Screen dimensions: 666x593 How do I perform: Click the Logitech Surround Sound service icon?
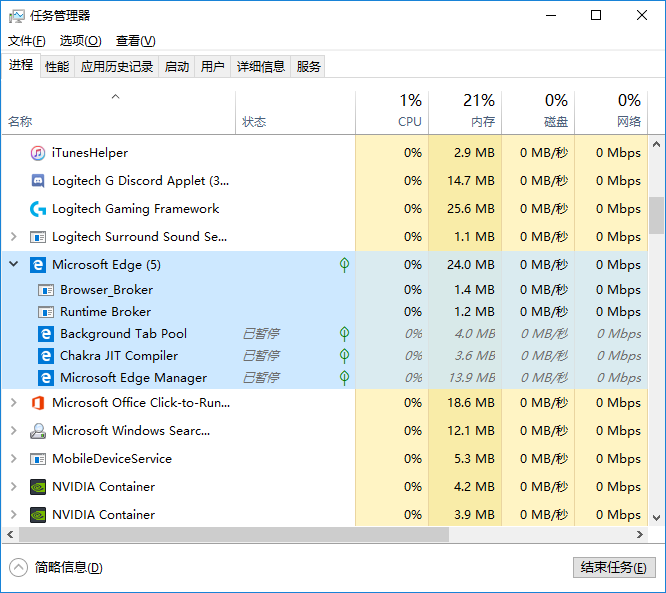click(x=38, y=237)
